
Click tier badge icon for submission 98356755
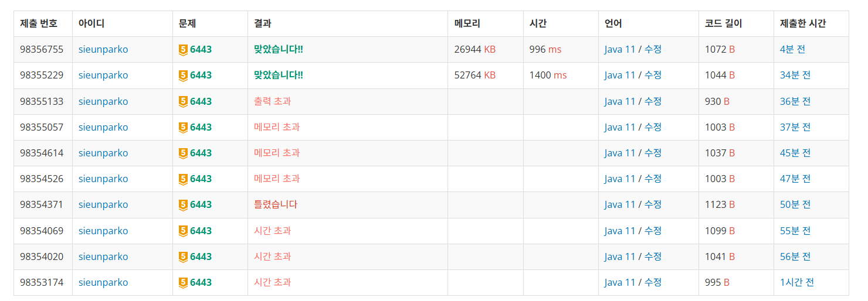click(x=183, y=50)
